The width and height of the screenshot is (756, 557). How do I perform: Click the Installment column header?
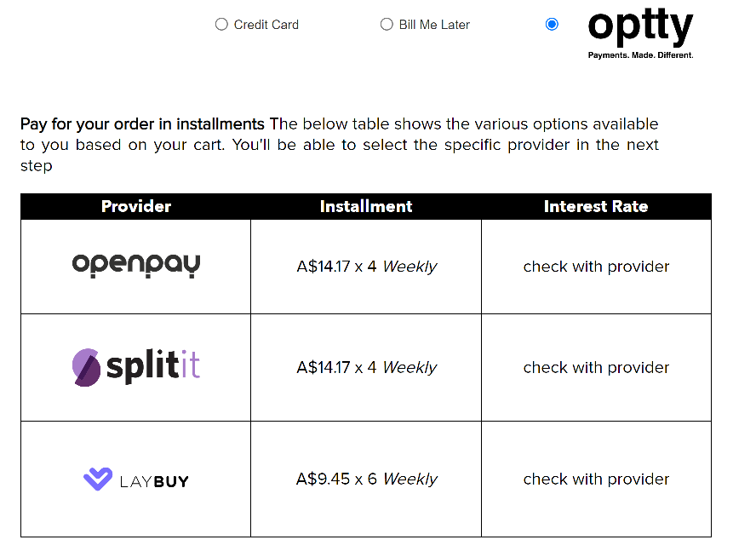(366, 206)
